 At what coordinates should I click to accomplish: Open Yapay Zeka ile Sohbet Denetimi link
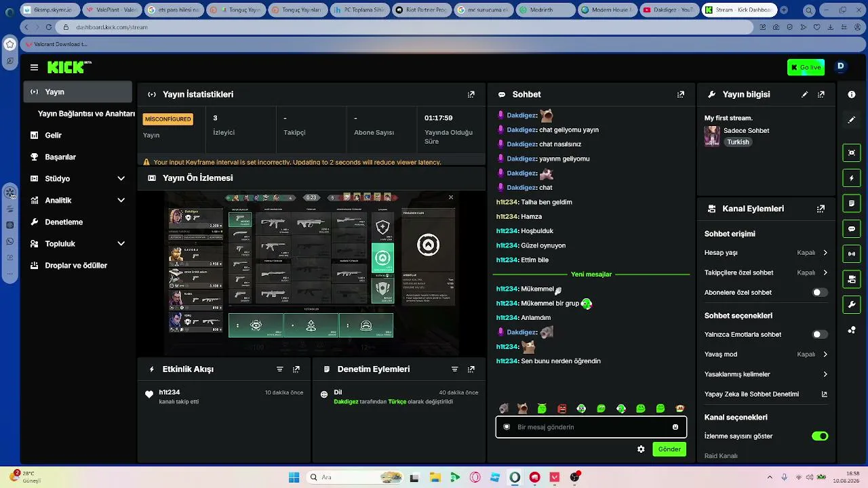[766, 394]
